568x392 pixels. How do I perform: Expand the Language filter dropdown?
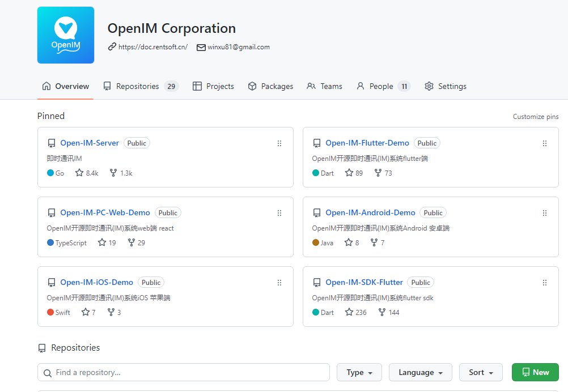421,372
